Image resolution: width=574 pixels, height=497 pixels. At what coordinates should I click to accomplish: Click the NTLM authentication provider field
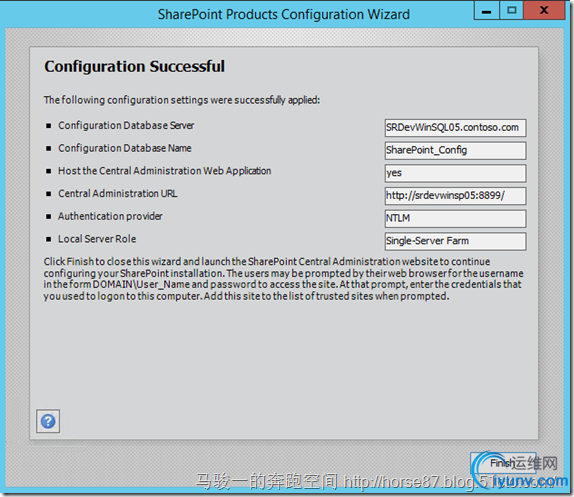tap(455, 218)
